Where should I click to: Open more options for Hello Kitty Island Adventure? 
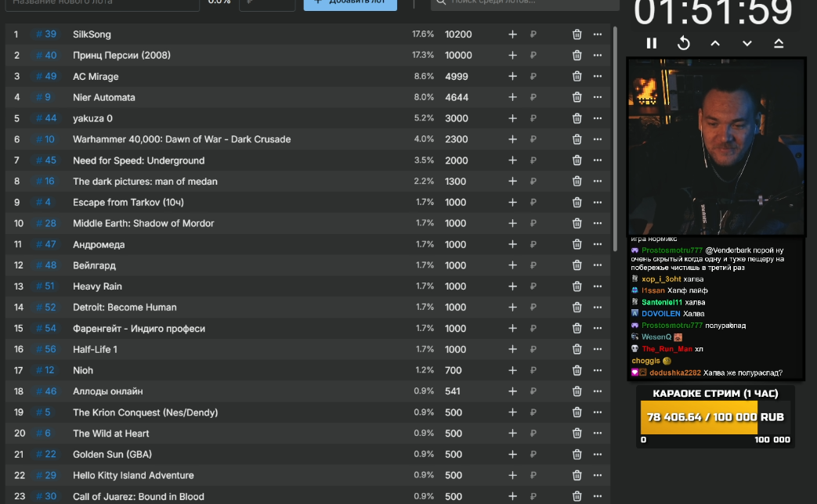tap(598, 475)
